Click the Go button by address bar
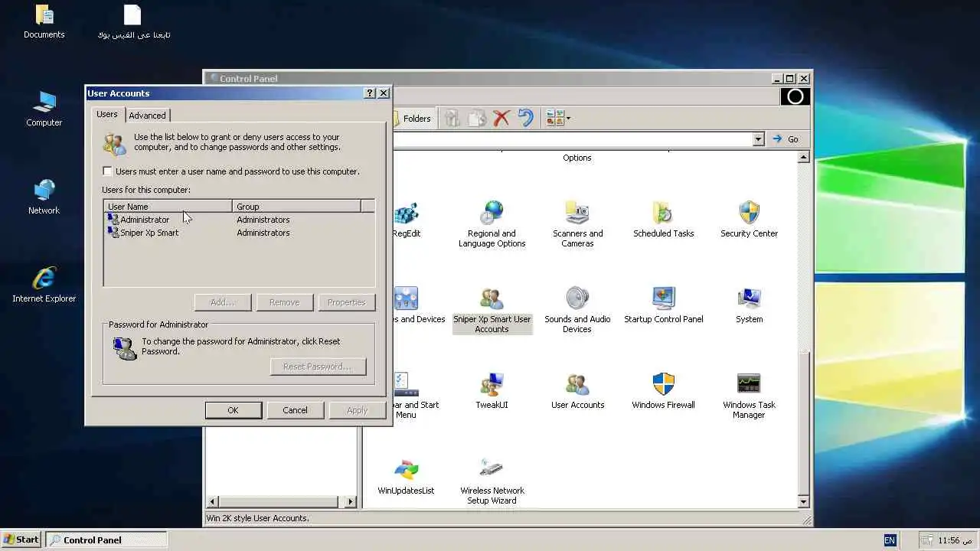980x551 pixels. 786,139
